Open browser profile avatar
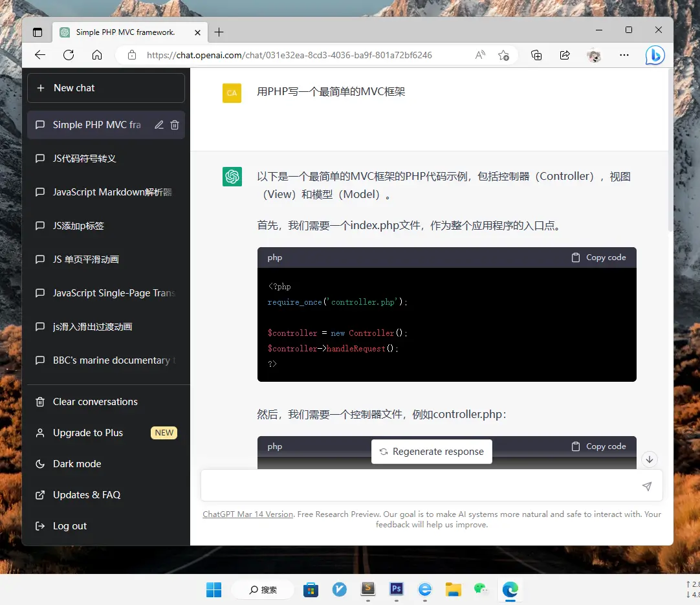Viewport: 700px width, 605px height. coord(594,56)
